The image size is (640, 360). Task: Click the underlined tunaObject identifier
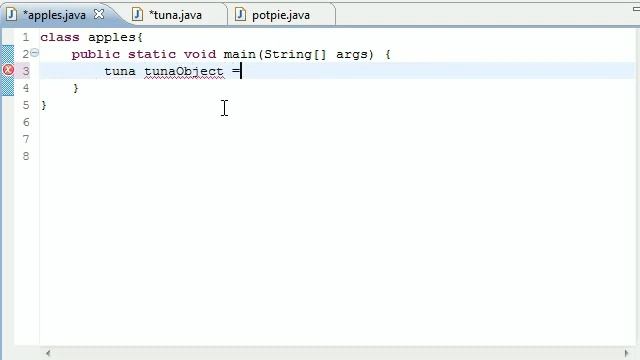(184, 71)
